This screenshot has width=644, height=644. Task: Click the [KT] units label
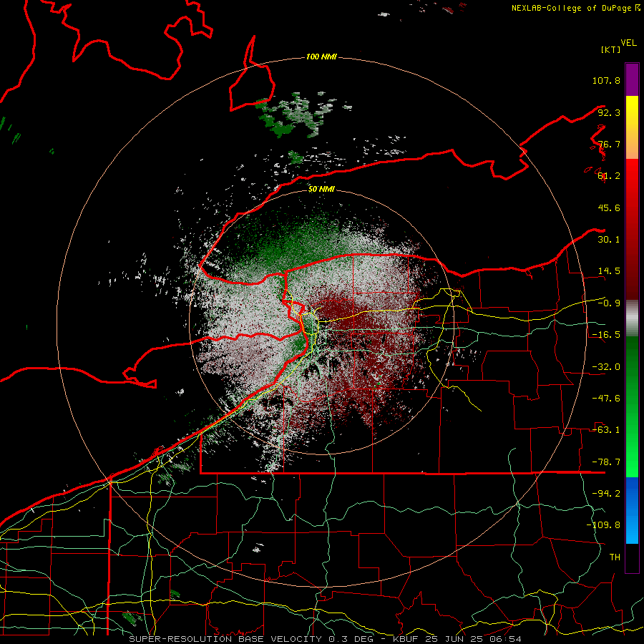click(x=611, y=49)
